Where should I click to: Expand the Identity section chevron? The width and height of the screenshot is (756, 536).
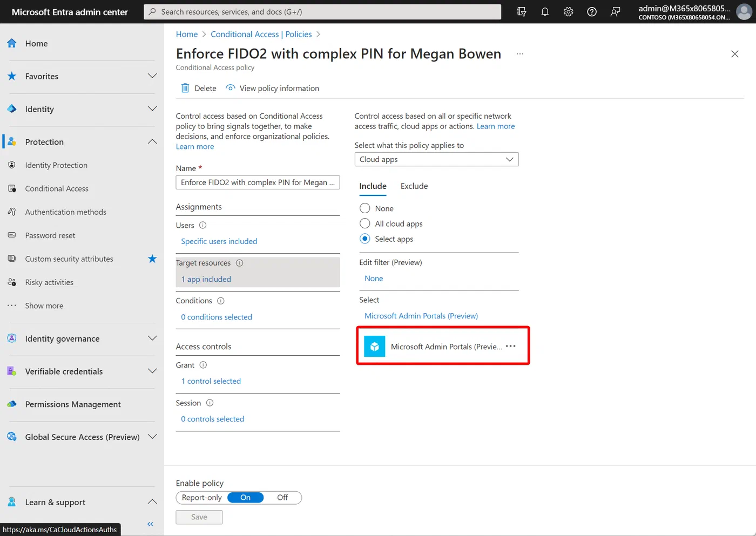tap(152, 108)
